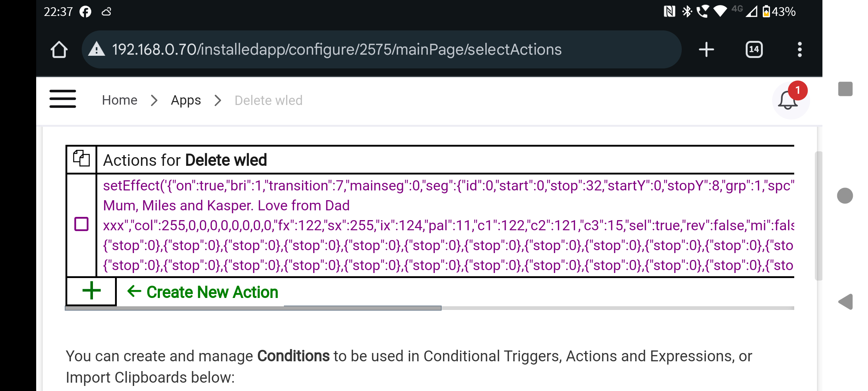Viewport: 868px width, 391px height.
Task: Open the hamburger navigation menu
Action: (63, 99)
